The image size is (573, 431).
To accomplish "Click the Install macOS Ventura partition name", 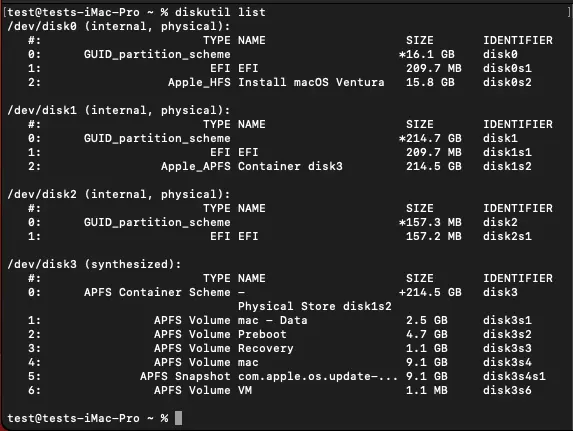I will coord(311,82).
